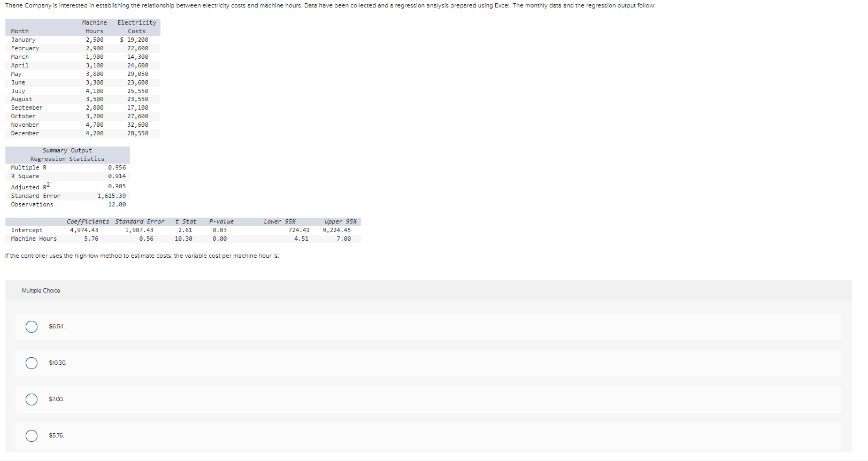Select the $10.30 radio button
This screenshot has height=461, width=868.
click(x=32, y=363)
